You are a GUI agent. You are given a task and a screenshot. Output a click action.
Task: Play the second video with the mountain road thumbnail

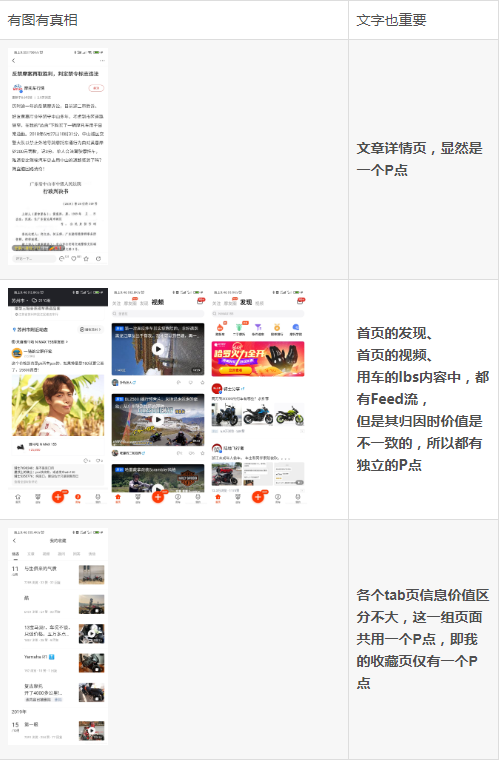(158, 420)
